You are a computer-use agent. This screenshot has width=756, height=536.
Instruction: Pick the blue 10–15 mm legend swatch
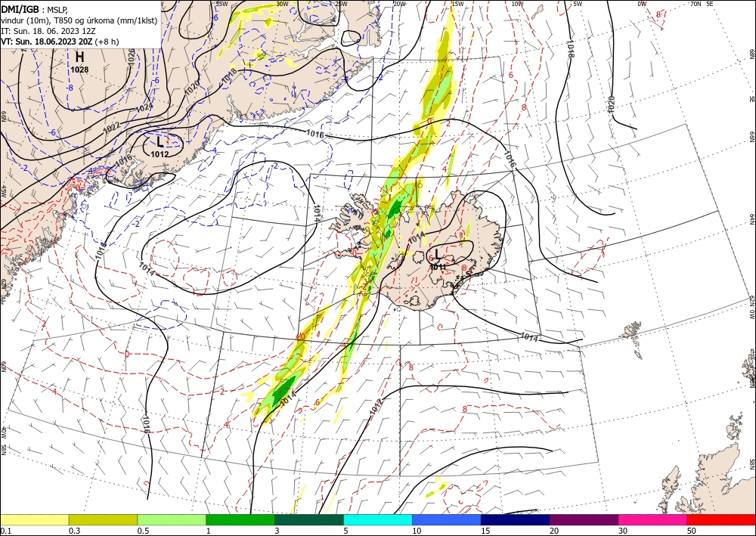(x=447, y=519)
